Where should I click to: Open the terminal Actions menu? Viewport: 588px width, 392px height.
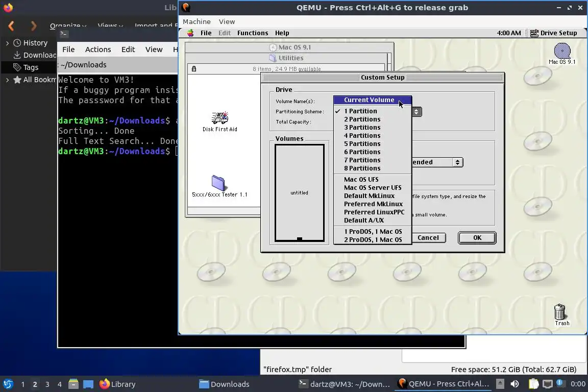tap(98, 50)
